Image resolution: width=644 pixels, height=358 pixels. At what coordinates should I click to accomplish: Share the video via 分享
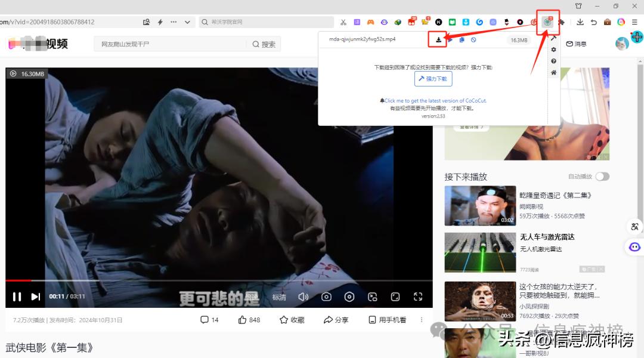(x=336, y=320)
